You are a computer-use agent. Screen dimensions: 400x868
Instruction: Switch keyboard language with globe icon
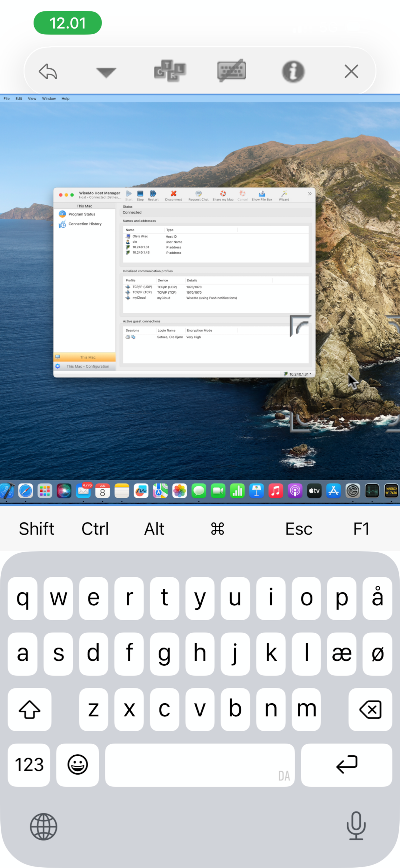point(43,827)
